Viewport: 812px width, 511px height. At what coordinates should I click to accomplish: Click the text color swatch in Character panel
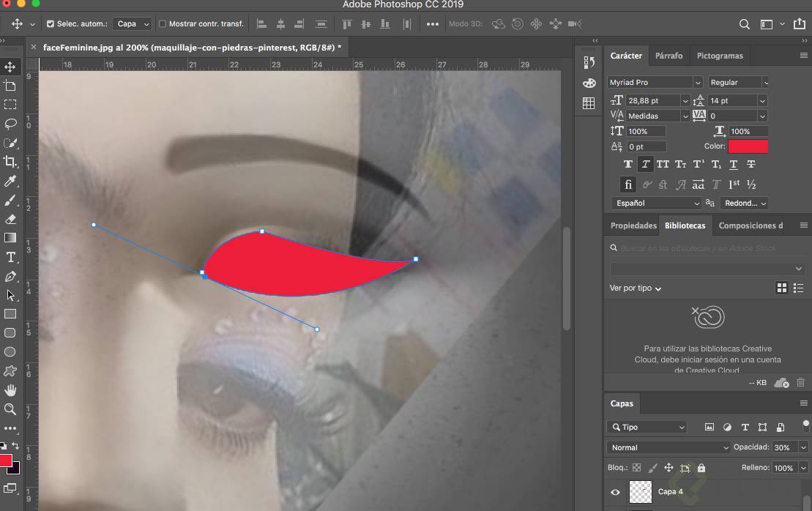749,146
